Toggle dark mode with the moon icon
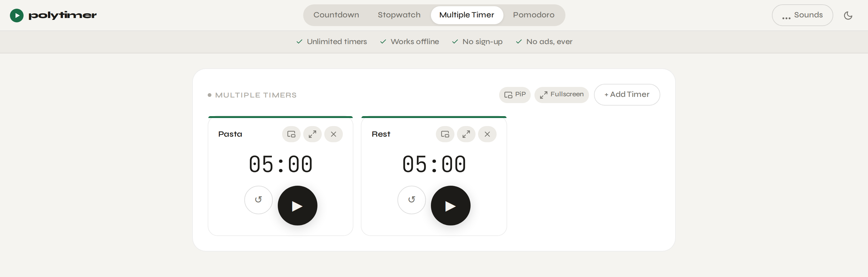Image resolution: width=868 pixels, height=277 pixels. [848, 15]
